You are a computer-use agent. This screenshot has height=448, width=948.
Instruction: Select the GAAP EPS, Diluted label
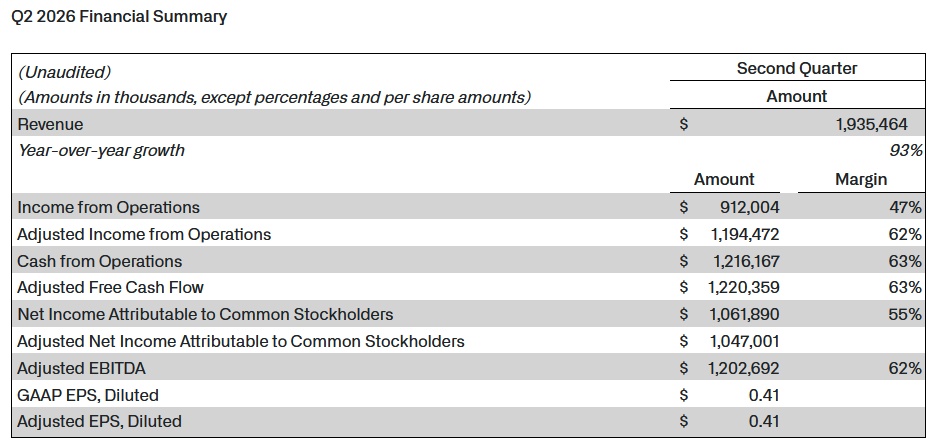88,395
